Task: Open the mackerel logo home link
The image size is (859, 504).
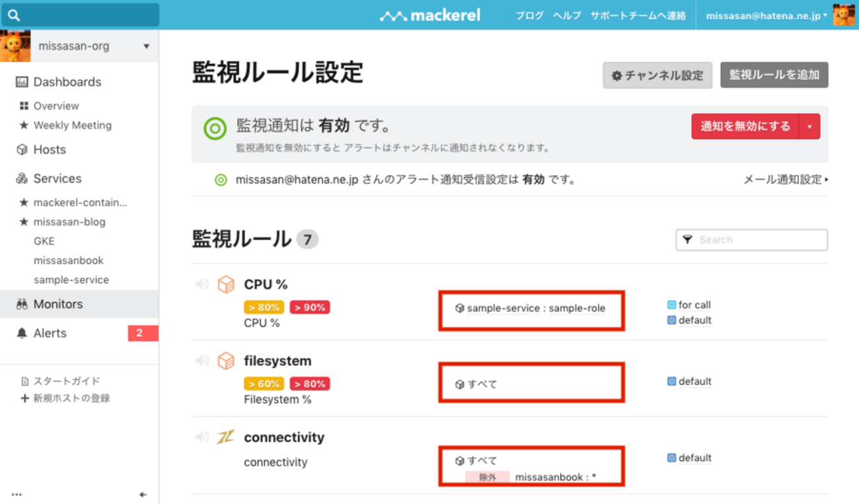Action: (x=430, y=15)
